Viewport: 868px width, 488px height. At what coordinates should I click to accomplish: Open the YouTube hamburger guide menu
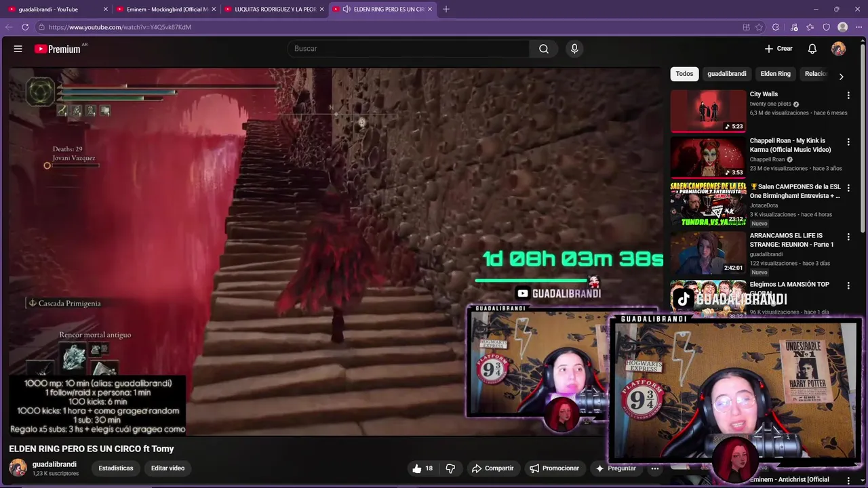click(18, 49)
